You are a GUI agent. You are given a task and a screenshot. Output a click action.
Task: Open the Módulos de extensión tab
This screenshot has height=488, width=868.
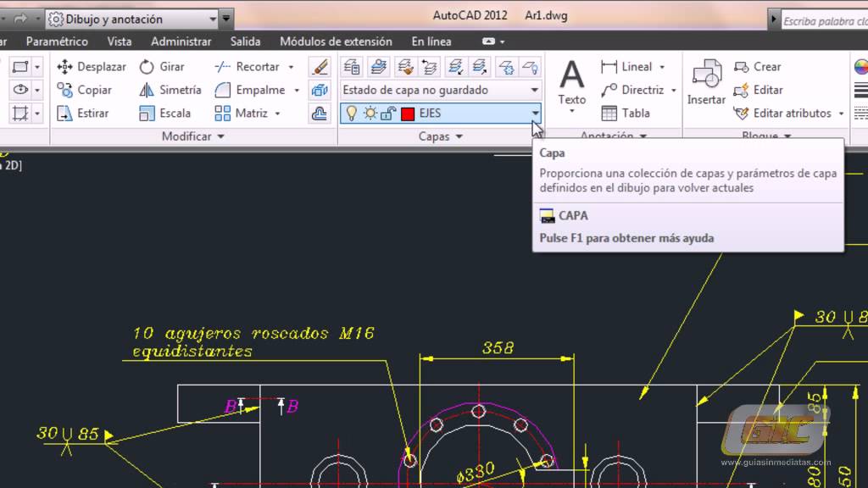[x=336, y=42]
